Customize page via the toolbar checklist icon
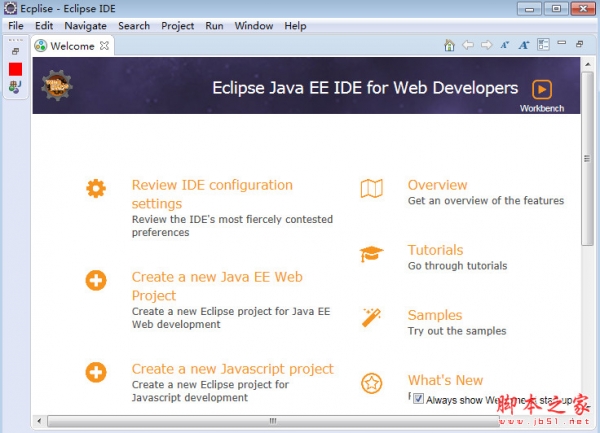This screenshot has width=600, height=433. click(x=543, y=45)
